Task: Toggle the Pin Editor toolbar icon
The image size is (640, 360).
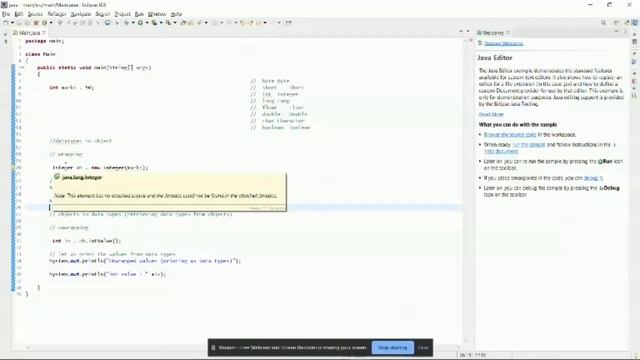Action: 289,23
